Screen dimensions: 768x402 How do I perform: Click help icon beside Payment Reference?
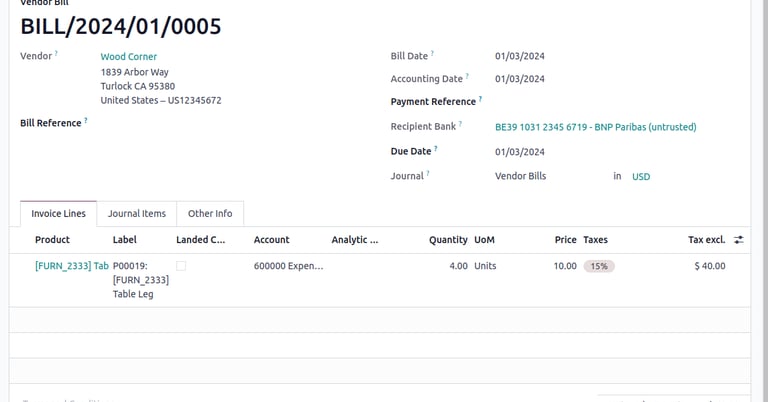480,100
